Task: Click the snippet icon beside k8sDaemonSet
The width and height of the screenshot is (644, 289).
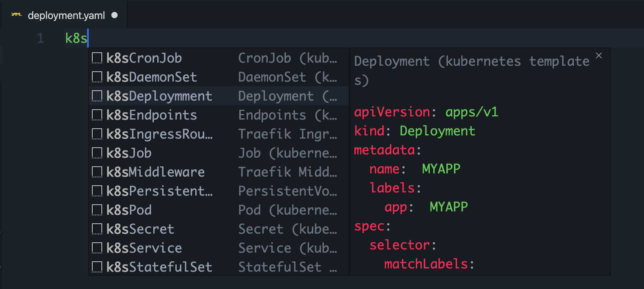Action: (x=97, y=77)
